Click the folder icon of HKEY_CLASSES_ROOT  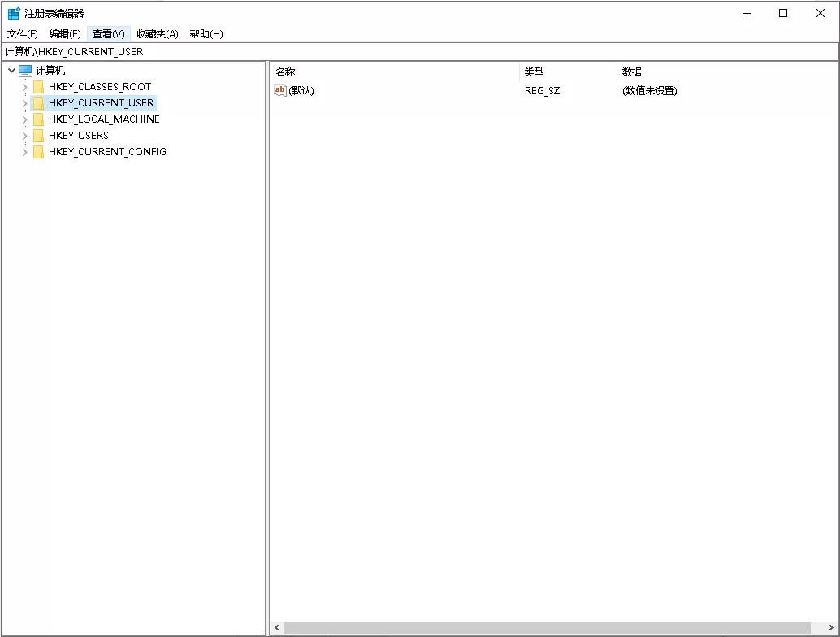click(x=38, y=86)
